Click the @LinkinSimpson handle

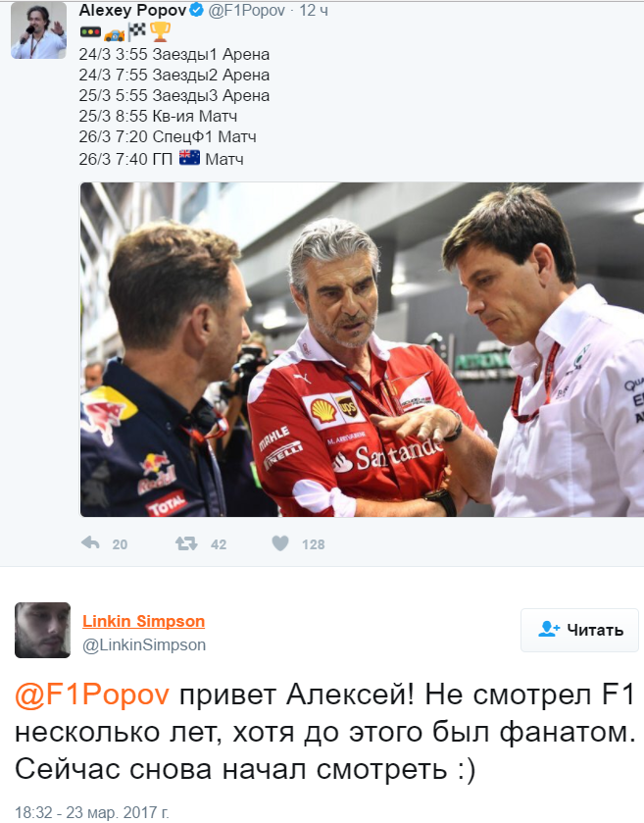(144, 644)
